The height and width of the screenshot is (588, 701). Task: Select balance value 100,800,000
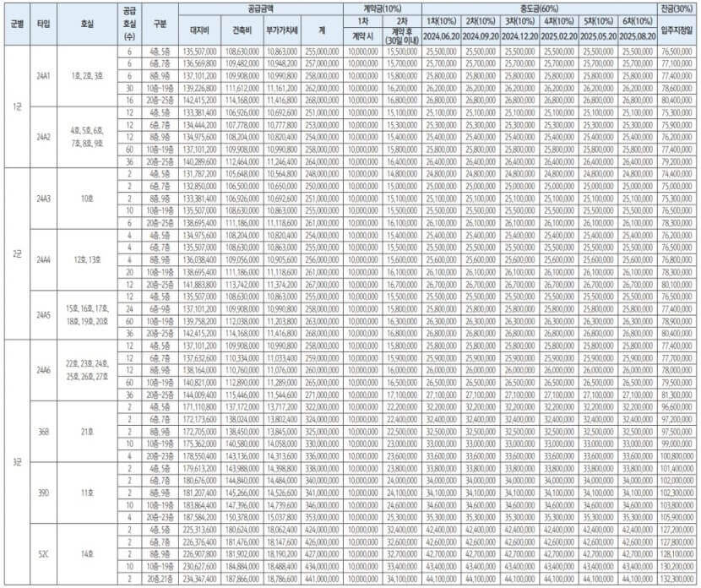[677, 456]
